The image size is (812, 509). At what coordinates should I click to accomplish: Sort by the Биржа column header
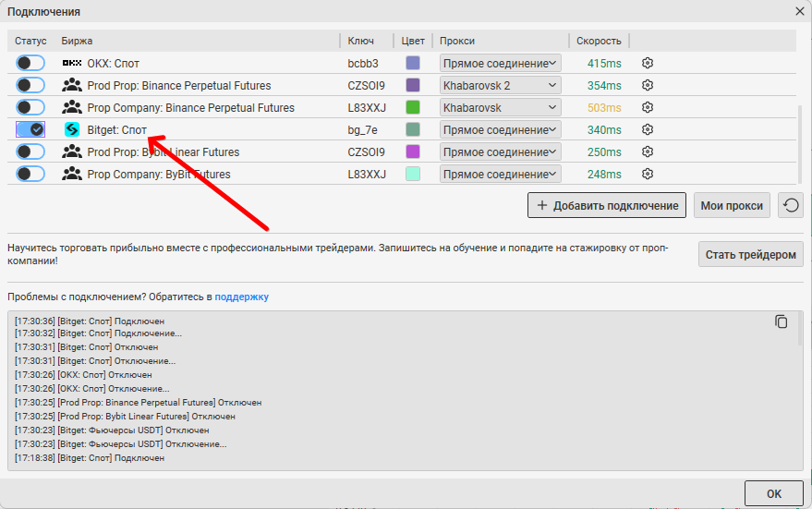pos(78,41)
